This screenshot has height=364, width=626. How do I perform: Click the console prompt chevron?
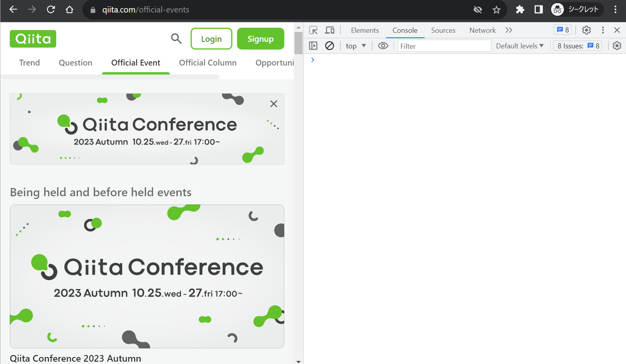coord(313,60)
